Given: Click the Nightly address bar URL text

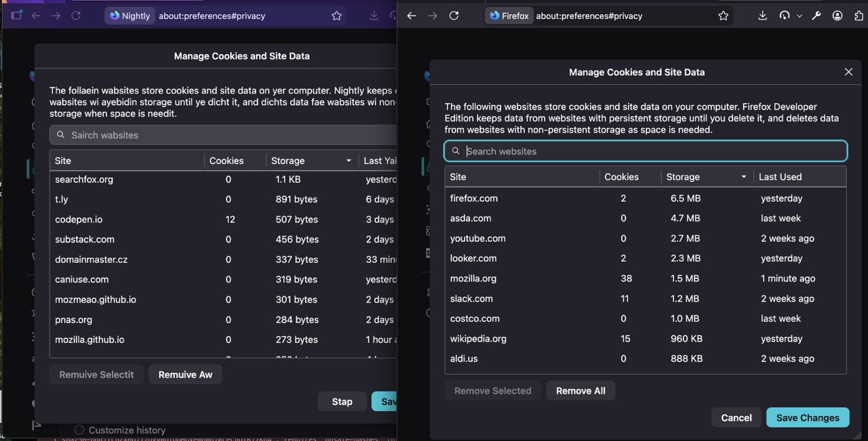Looking at the screenshot, I should click(212, 16).
